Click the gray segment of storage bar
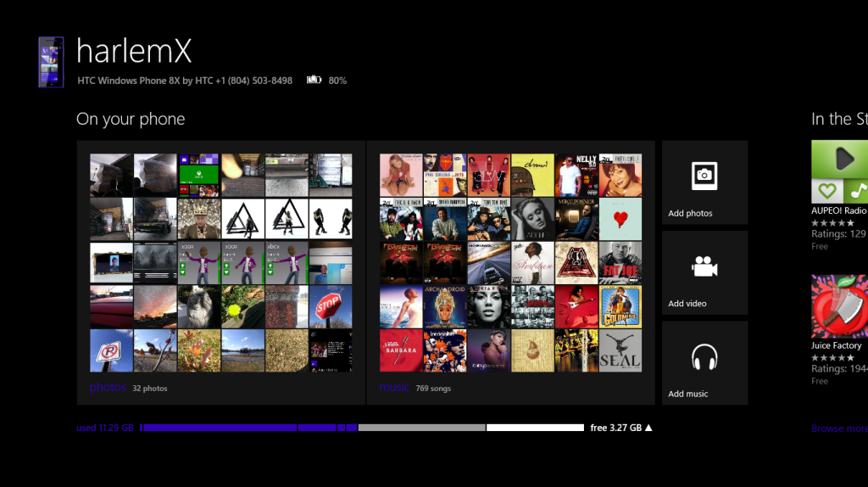The height and width of the screenshot is (487, 868). (421, 428)
